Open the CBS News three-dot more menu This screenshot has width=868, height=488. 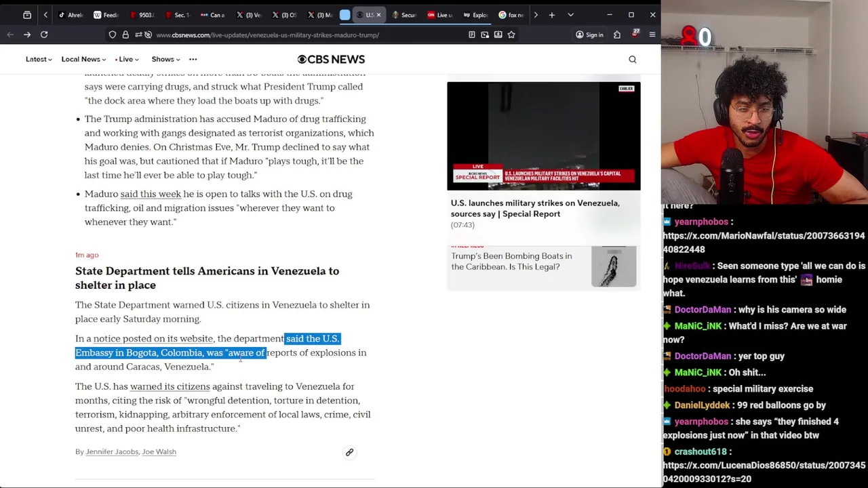[x=193, y=60]
